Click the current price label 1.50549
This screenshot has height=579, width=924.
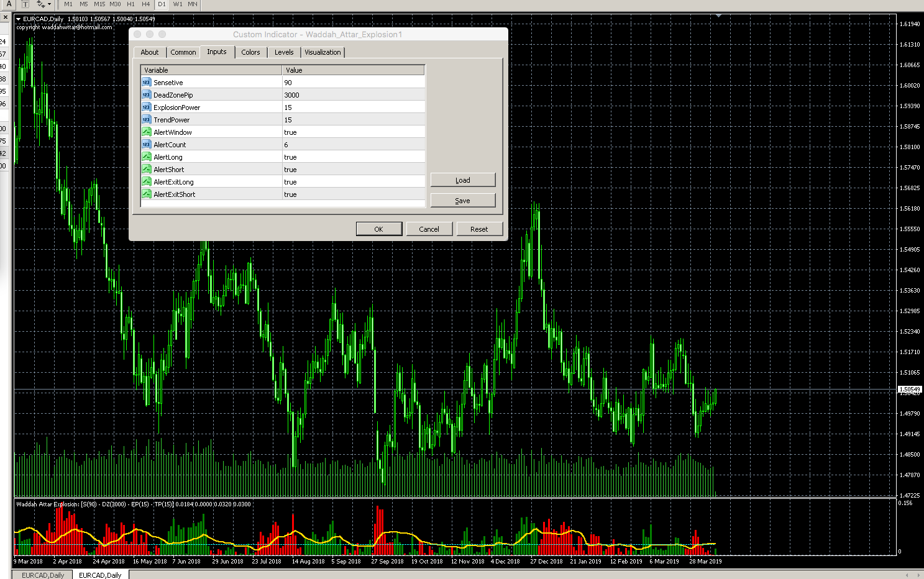click(910, 390)
